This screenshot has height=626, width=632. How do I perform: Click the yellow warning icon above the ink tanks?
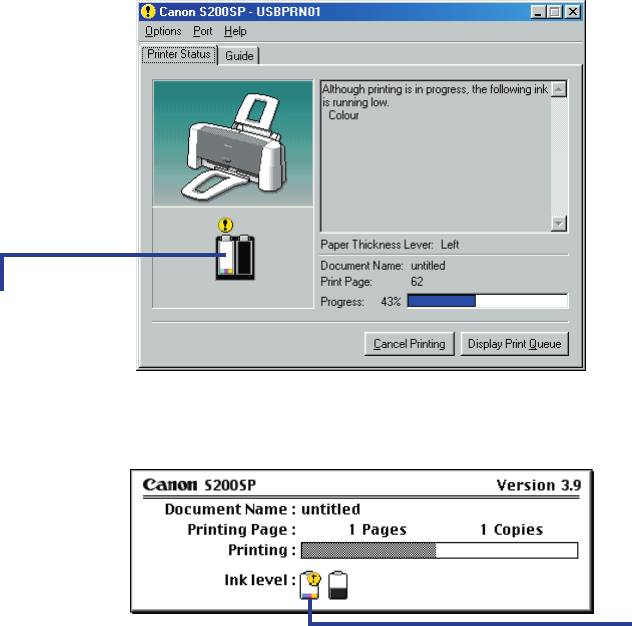coord(225,225)
